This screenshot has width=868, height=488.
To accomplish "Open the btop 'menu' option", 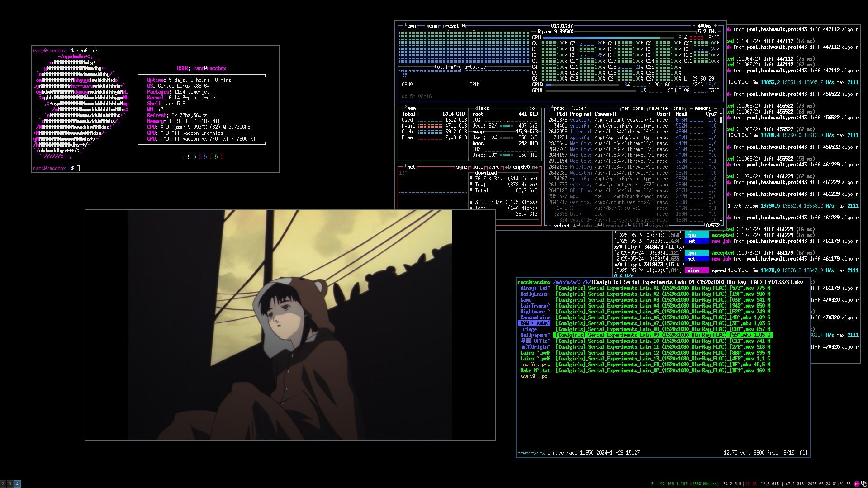I will point(432,26).
